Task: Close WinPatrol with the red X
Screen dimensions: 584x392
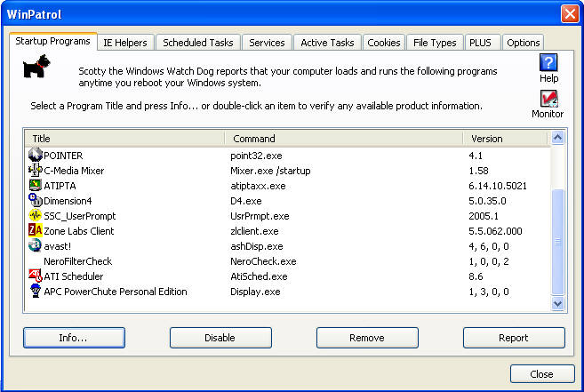Action: coord(570,14)
